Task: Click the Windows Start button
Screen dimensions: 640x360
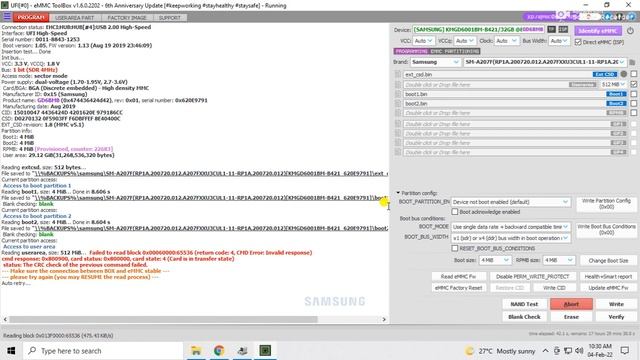Action: pyautogui.click(x=11, y=351)
